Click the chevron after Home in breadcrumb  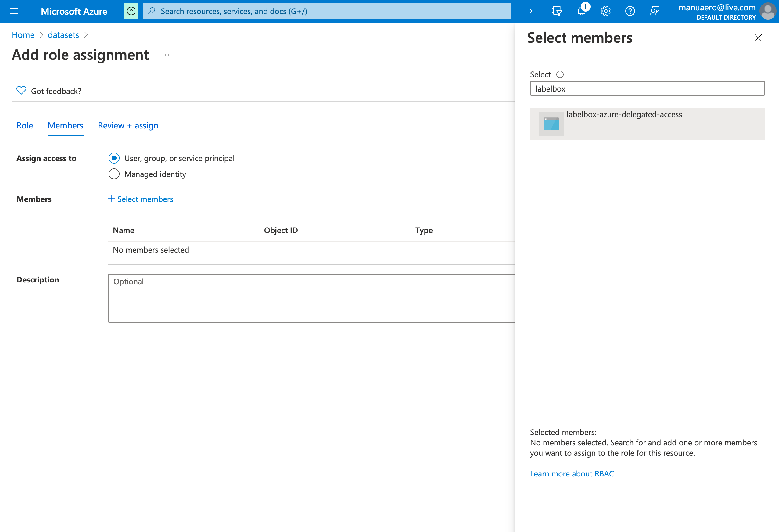pyautogui.click(x=41, y=35)
